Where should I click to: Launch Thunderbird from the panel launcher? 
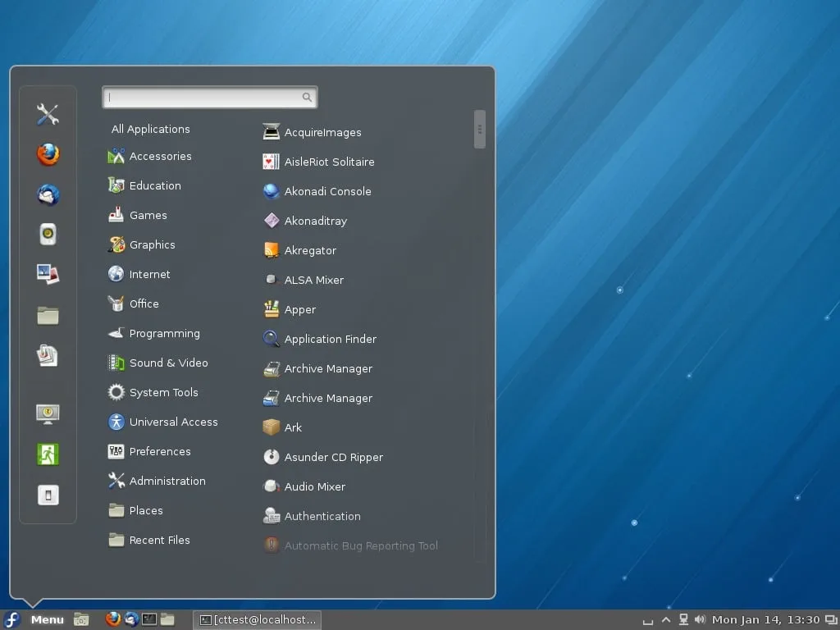pyautogui.click(x=131, y=619)
